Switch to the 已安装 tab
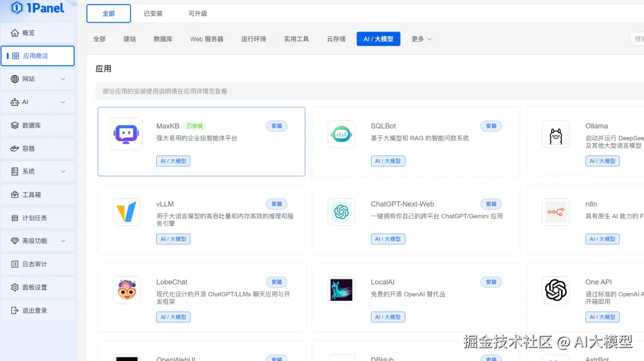The height and width of the screenshot is (361, 644). click(153, 14)
